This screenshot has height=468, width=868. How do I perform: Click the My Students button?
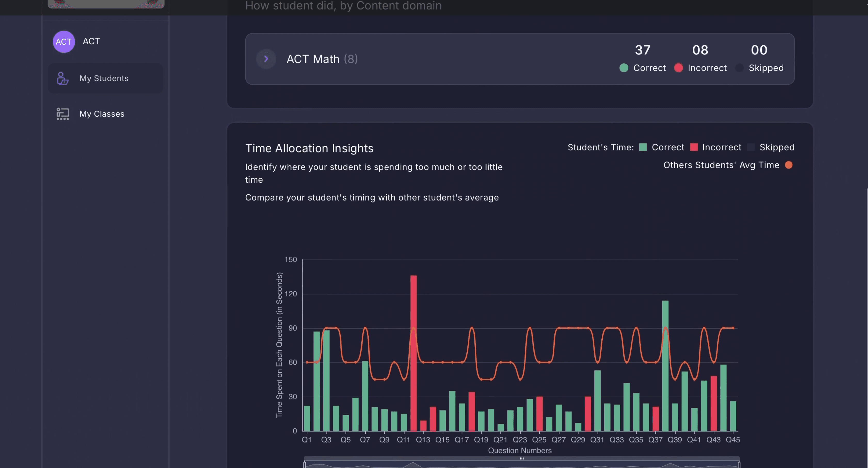click(x=104, y=78)
